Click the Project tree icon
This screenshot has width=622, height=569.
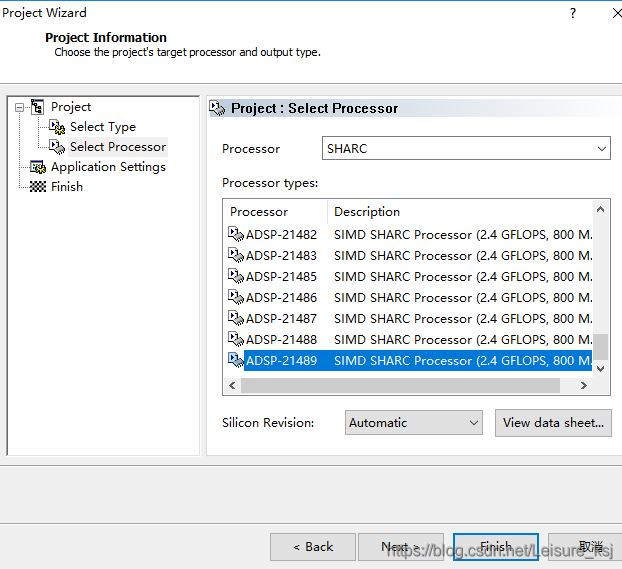point(37,107)
